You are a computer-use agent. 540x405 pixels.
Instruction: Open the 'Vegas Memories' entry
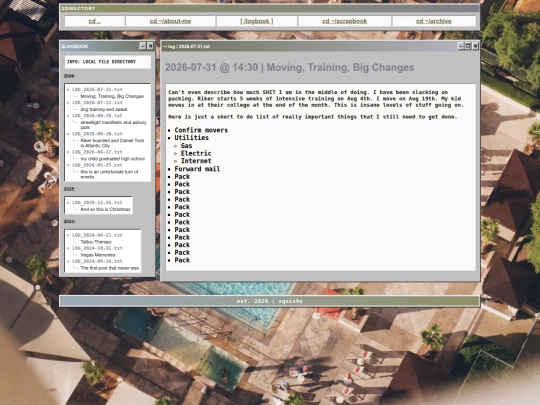tap(98, 255)
